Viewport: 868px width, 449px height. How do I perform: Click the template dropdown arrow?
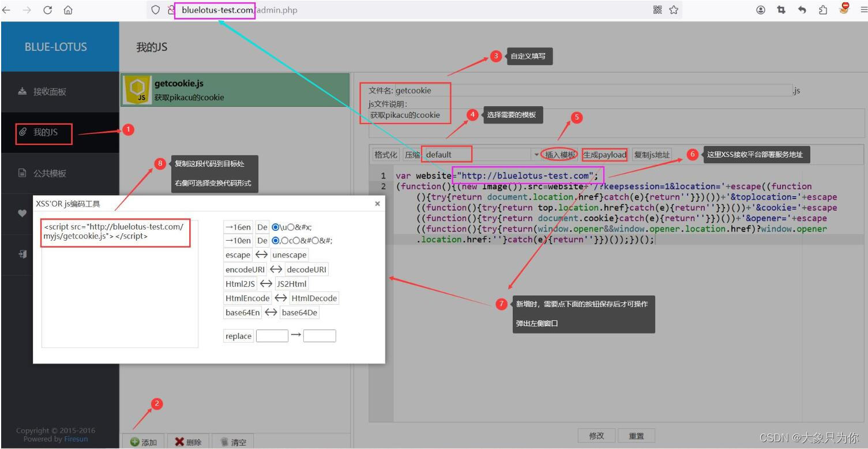tap(536, 155)
